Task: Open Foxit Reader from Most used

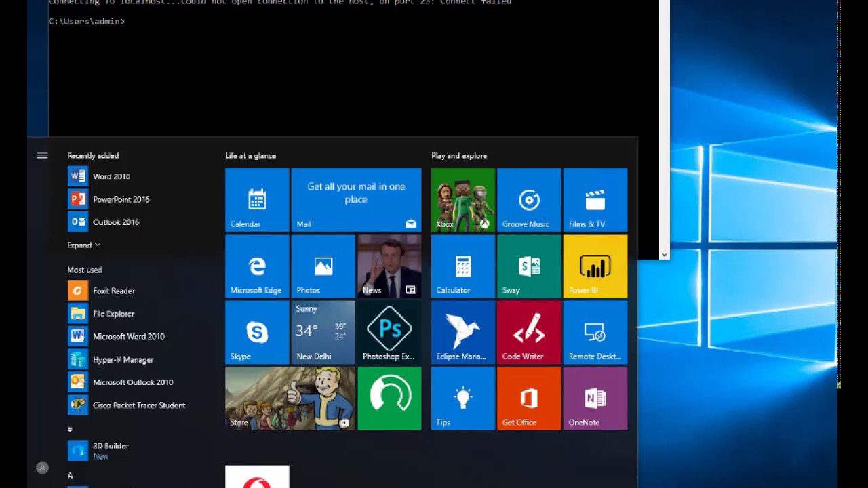Action: pos(101,291)
